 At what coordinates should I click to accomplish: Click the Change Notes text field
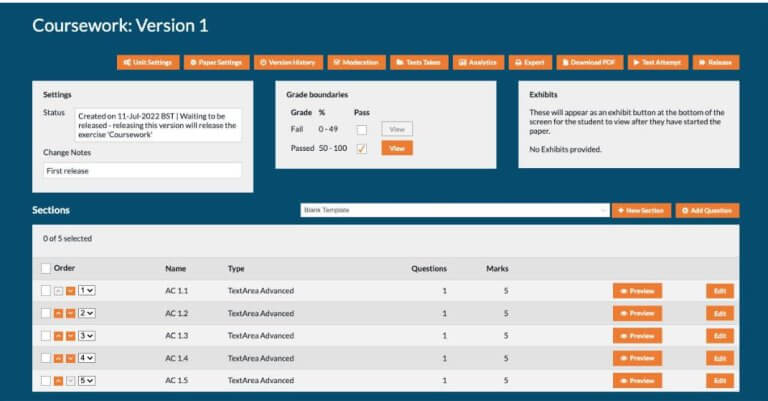pos(142,171)
